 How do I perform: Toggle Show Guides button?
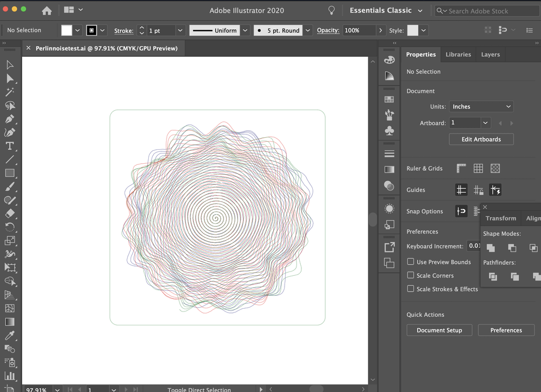pyautogui.click(x=461, y=190)
